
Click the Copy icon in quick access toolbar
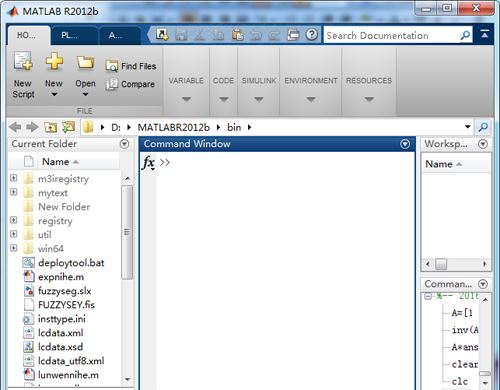[218, 35]
